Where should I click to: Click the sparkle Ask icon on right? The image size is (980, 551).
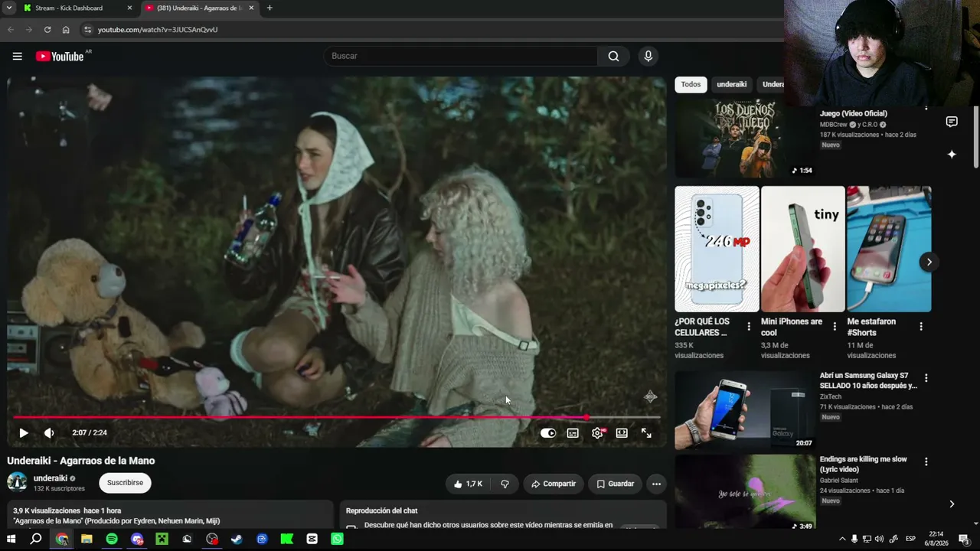click(952, 154)
